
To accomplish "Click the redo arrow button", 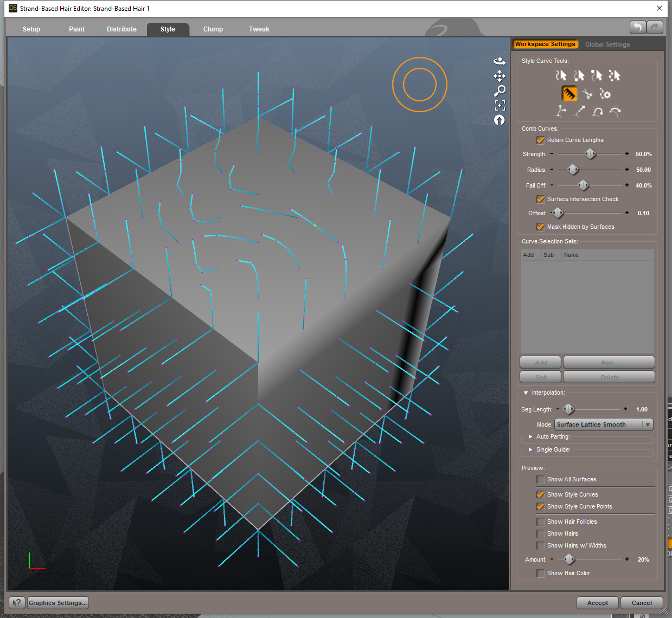I will click(x=655, y=27).
